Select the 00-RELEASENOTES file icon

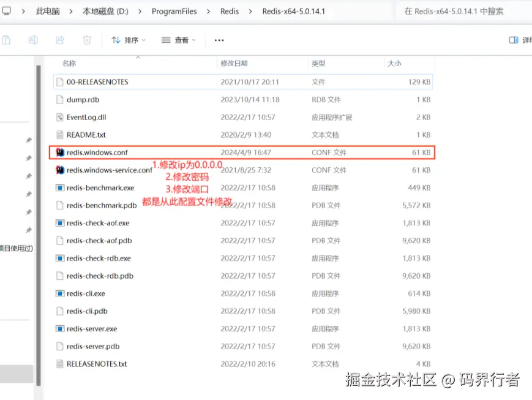coord(60,82)
